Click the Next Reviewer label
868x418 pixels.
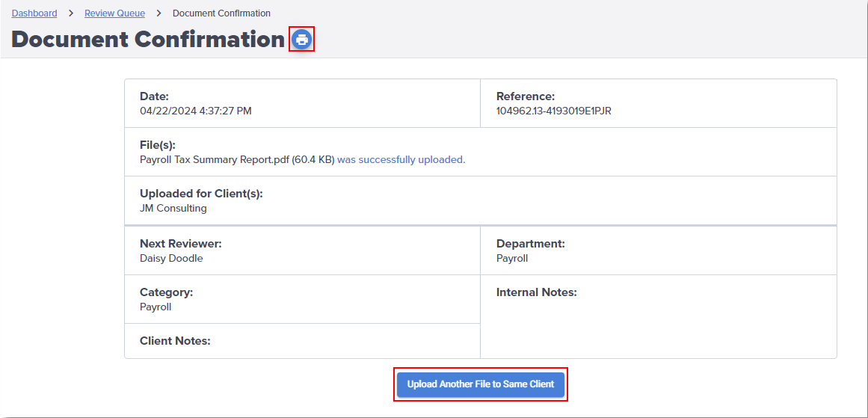pyautogui.click(x=180, y=244)
